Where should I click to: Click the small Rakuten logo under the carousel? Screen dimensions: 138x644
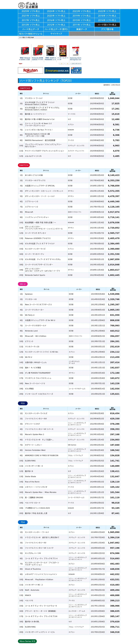pos(21,64)
